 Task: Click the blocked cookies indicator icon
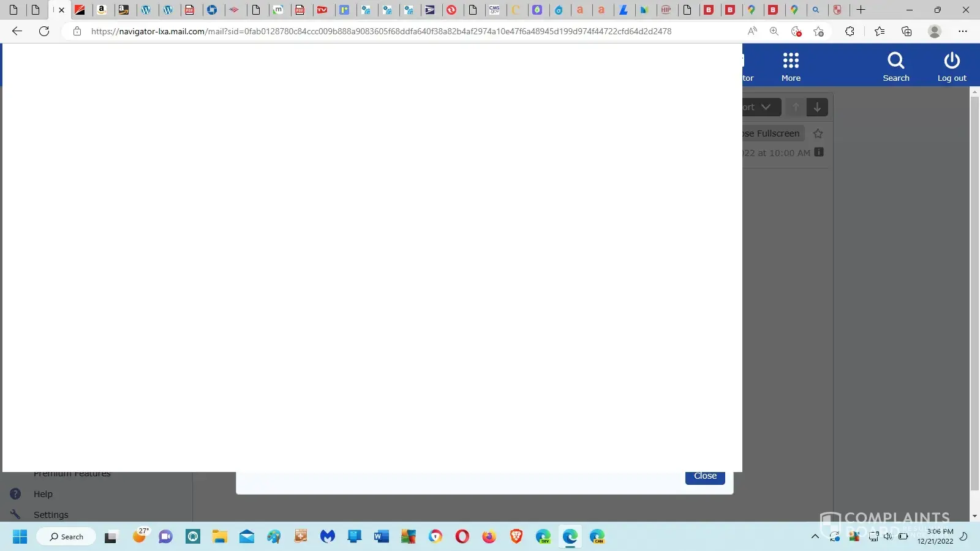point(796,31)
